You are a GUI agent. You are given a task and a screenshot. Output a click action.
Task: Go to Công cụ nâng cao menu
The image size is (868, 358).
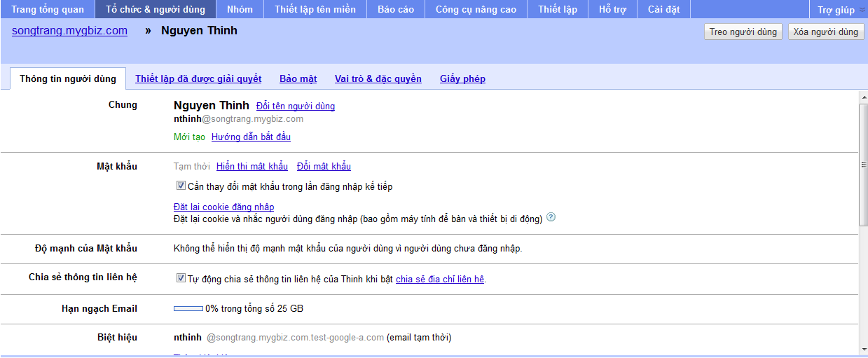click(476, 10)
